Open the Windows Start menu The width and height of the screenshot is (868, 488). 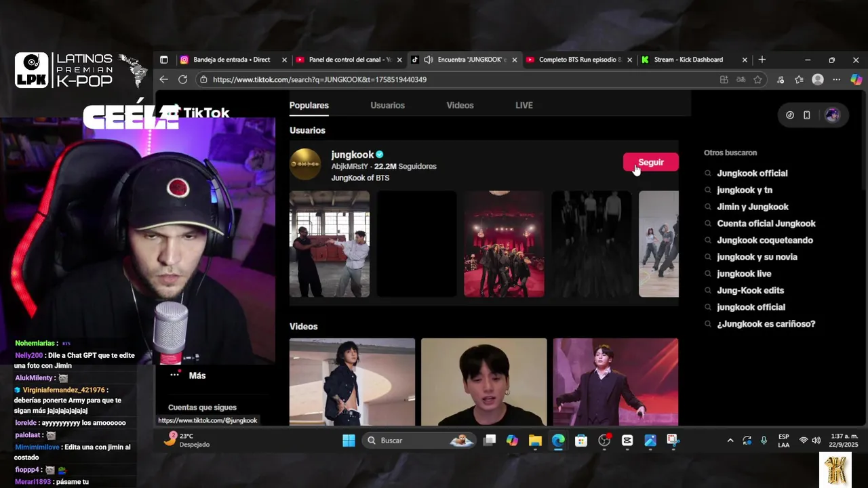click(x=349, y=441)
